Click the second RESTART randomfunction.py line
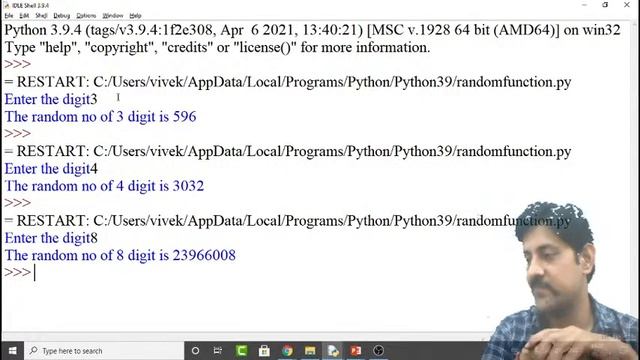Screen dimensions: 640x360 coord(288,151)
